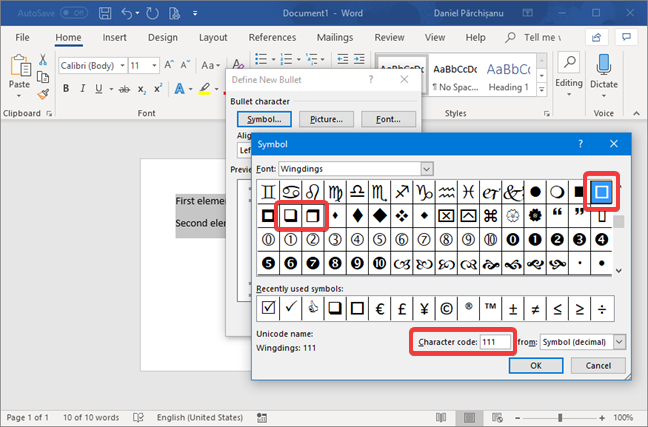
Task: Pick the checked box in recently used symbols
Action: [x=268, y=308]
